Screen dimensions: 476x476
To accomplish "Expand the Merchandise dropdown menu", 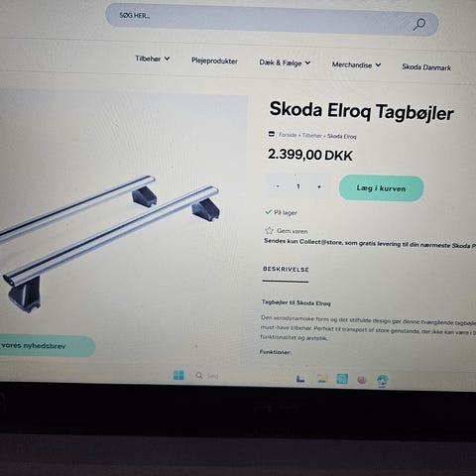I will click(x=356, y=64).
